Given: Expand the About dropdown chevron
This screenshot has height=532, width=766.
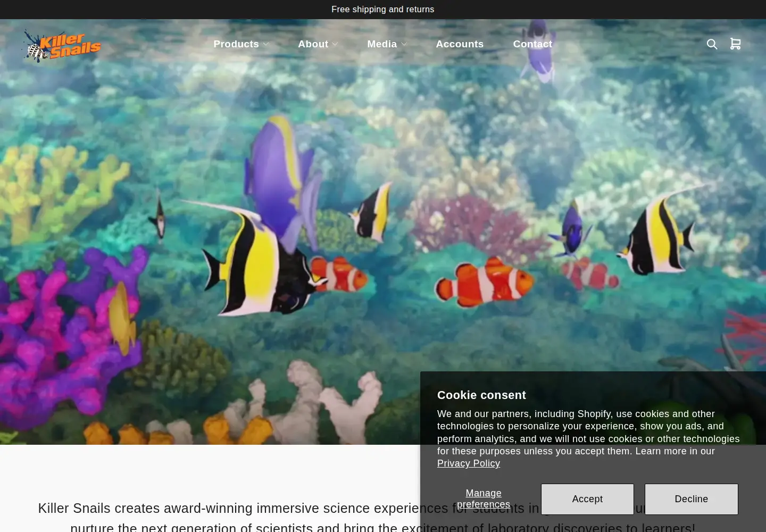Looking at the screenshot, I should [335, 44].
